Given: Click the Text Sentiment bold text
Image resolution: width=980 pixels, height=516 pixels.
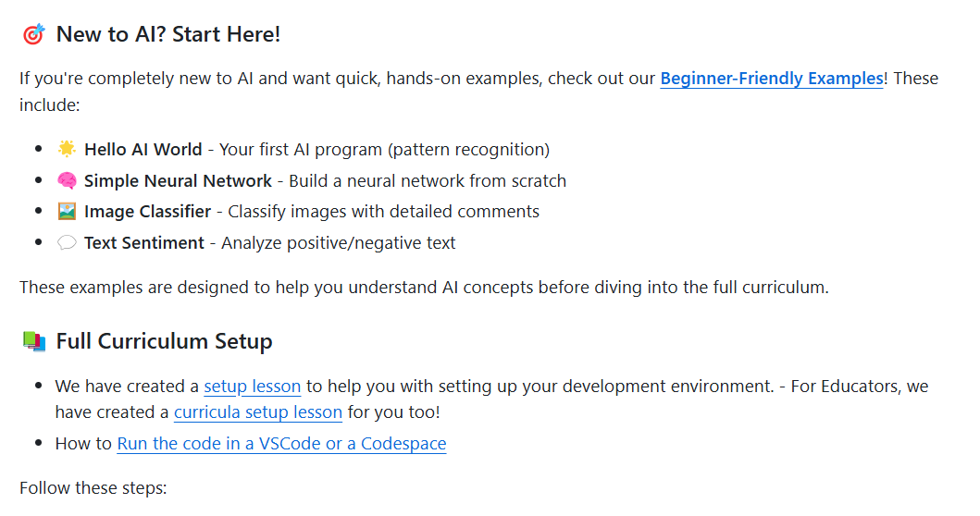Looking at the screenshot, I should click(x=144, y=243).
